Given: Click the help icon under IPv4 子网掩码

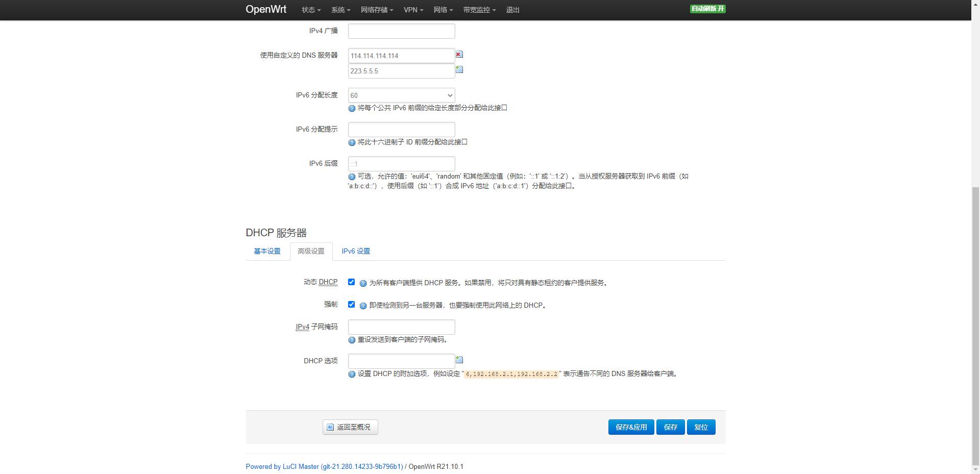Looking at the screenshot, I should tap(352, 340).
